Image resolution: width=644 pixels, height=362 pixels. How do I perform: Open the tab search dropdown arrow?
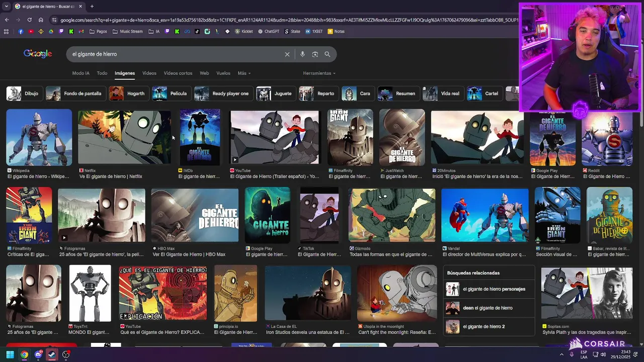6,7
